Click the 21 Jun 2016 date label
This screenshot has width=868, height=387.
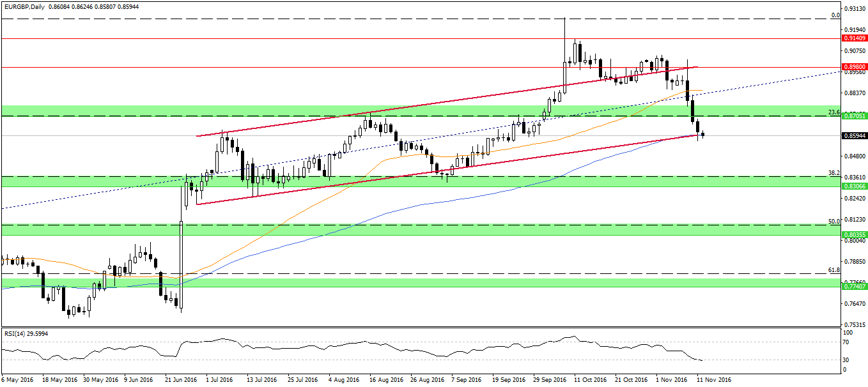[181, 379]
